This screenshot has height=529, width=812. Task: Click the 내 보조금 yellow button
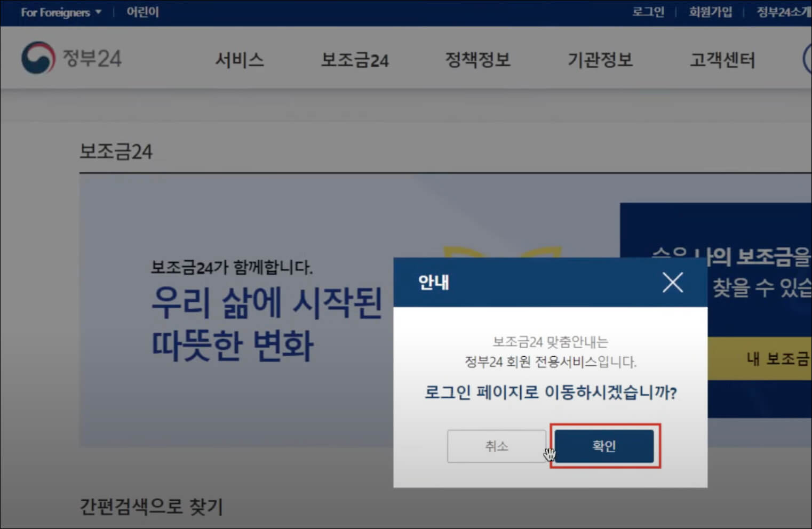click(760, 358)
